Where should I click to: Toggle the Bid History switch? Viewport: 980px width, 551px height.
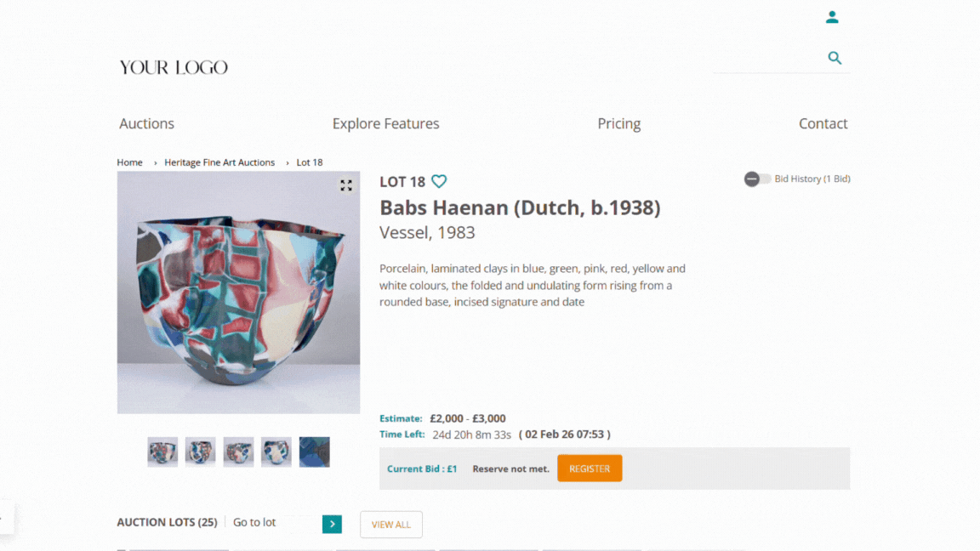(x=757, y=179)
